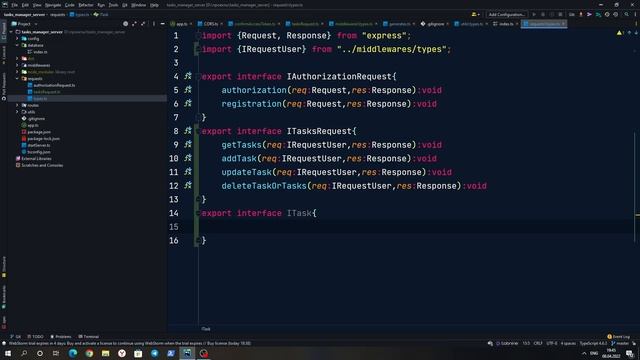Open the View menu
Viewport: 640px width, 360px height.
coord(37,5)
